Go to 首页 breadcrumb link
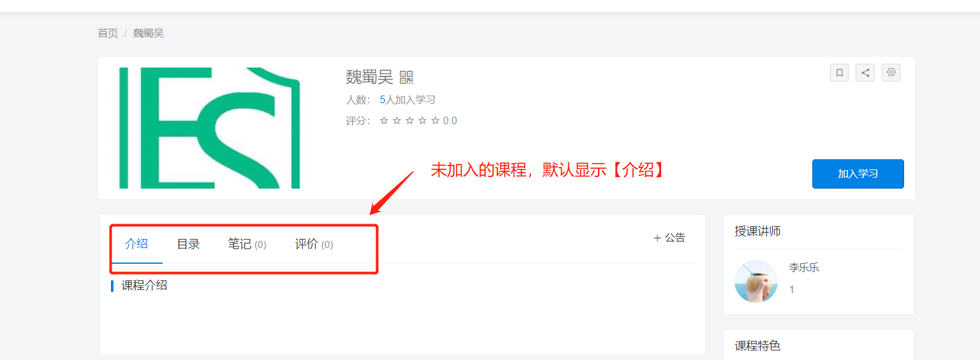The image size is (980, 360). point(108,33)
